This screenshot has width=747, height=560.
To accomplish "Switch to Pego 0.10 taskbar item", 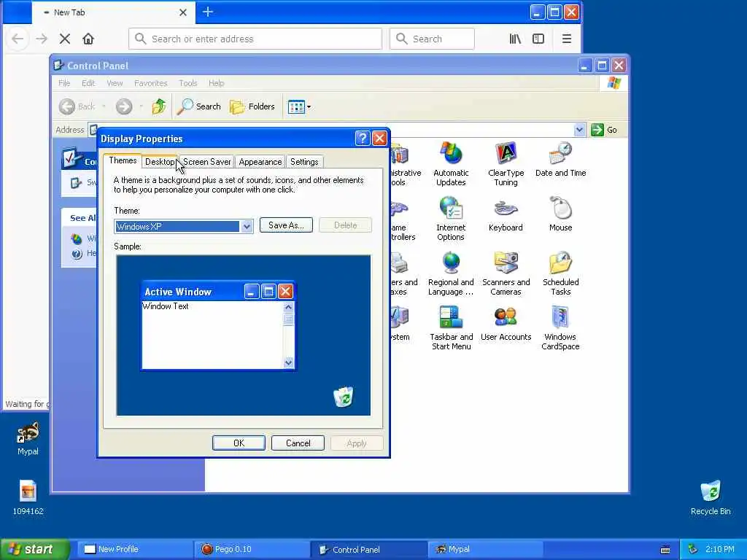I will coord(252,549).
